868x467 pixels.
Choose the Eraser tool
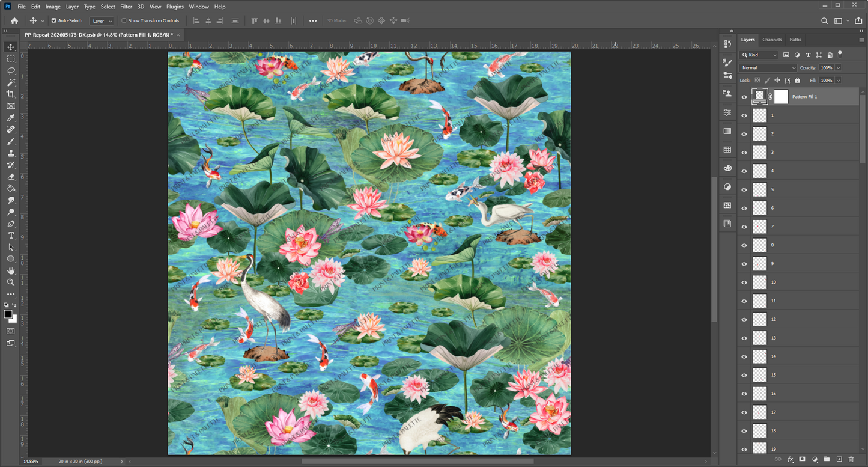(x=11, y=177)
